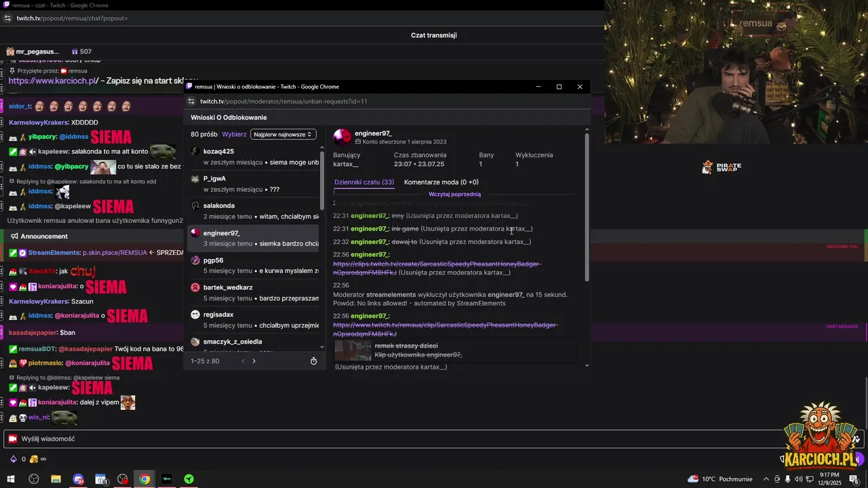868x488 pixels.
Task: Click the yibpacy username in chat
Action: click(42, 137)
